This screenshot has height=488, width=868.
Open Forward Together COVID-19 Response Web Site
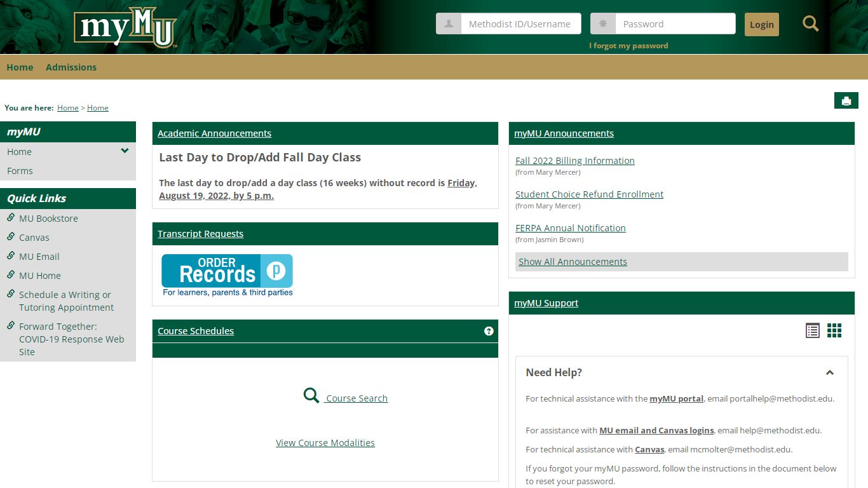[x=71, y=339]
